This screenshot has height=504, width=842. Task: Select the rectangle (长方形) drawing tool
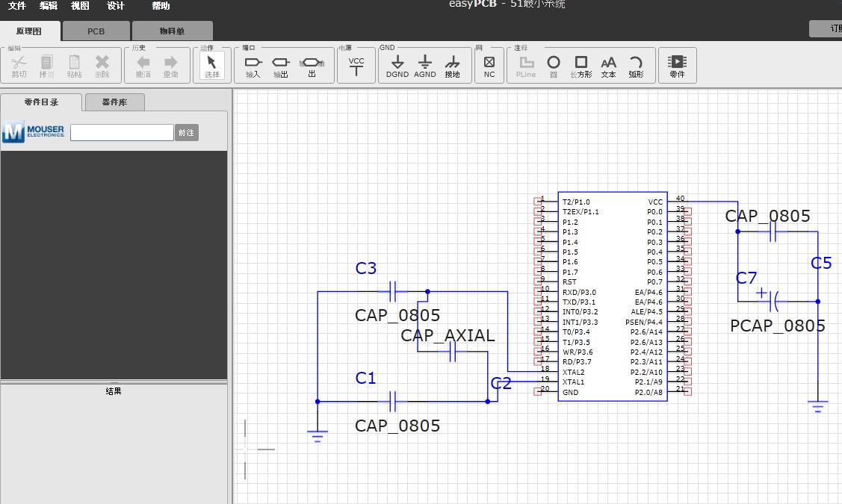click(x=581, y=66)
